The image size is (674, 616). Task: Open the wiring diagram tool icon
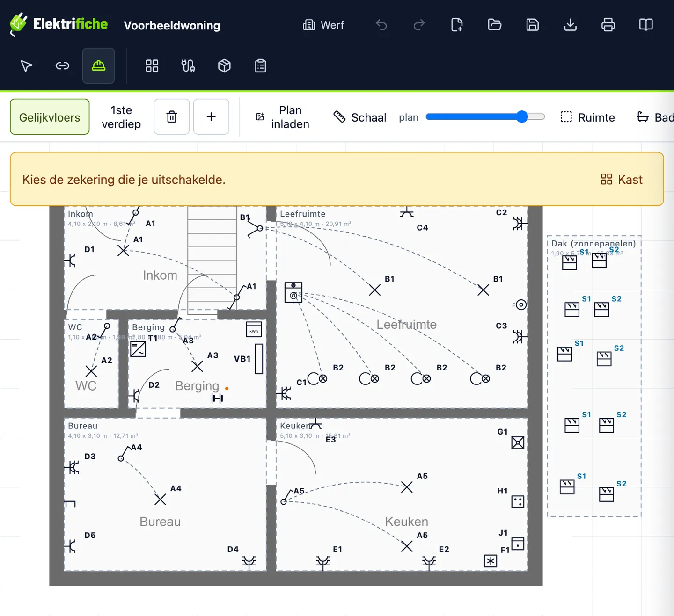pos(188,66)
